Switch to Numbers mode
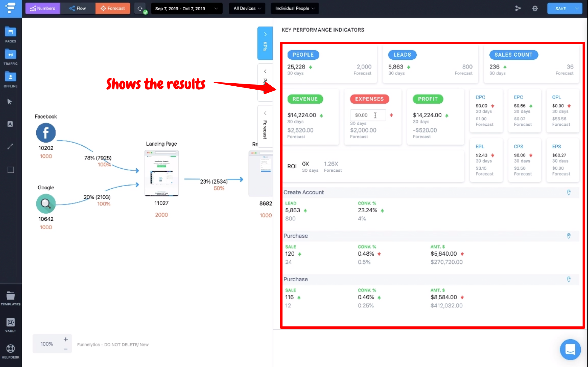 (43, 8)
